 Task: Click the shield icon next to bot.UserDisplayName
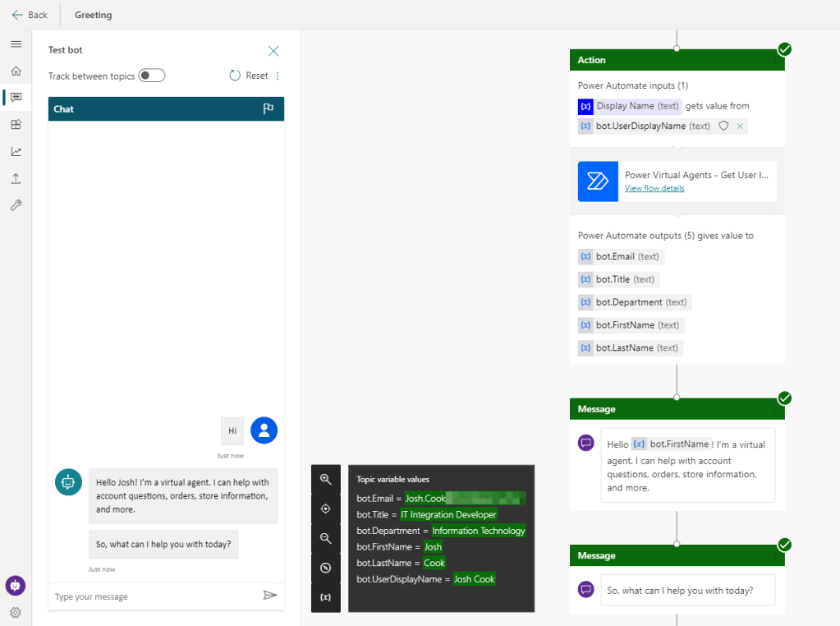coord(724,126)
